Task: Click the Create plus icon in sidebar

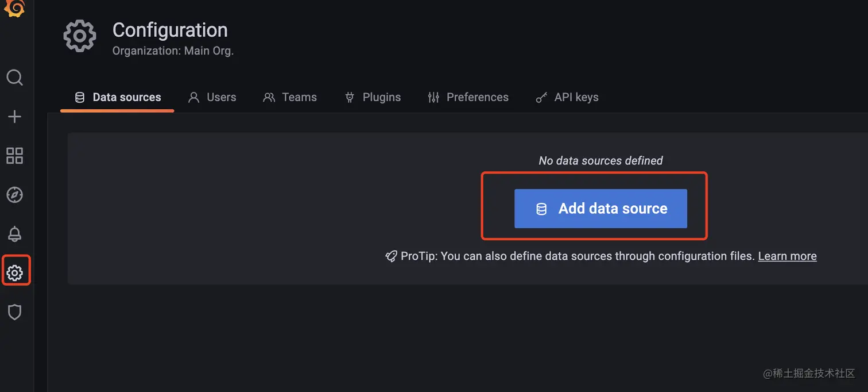Action: (15, 116)
